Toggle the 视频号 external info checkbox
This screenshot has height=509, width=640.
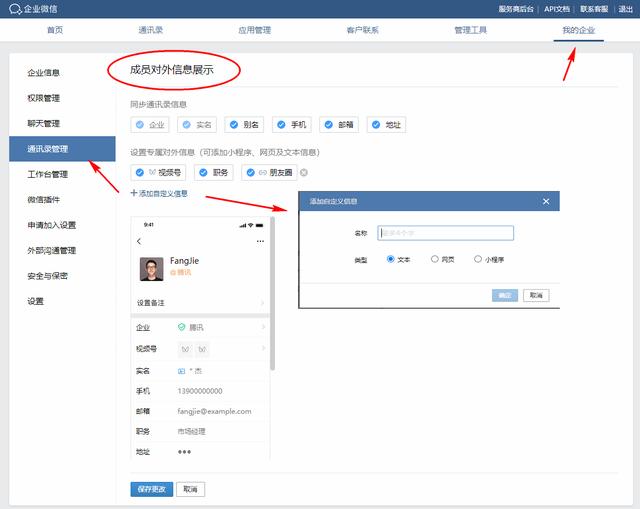tap(140, 173)
